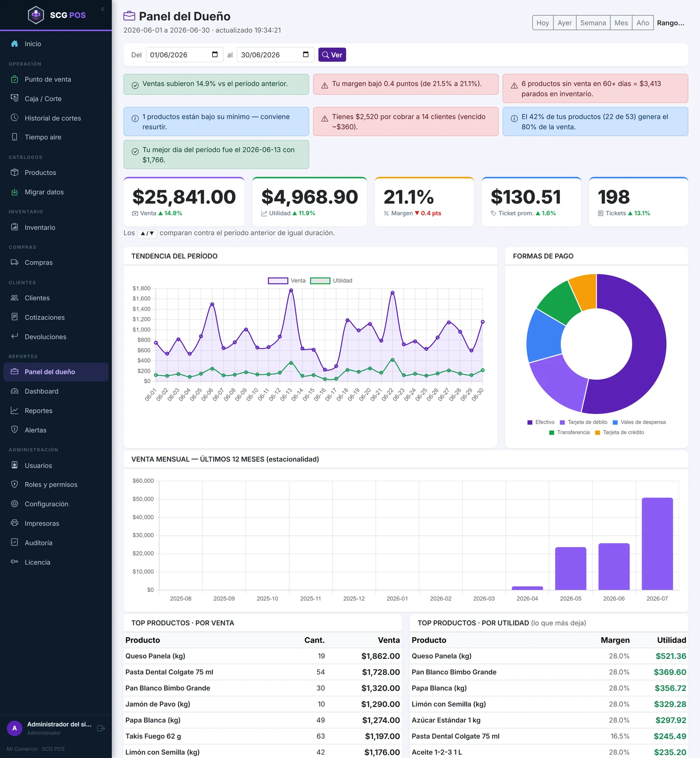Toggle Efectivo in payment chart legend
Screen dimensions: 700x758
pyautogui.click(x=541, y=422)
